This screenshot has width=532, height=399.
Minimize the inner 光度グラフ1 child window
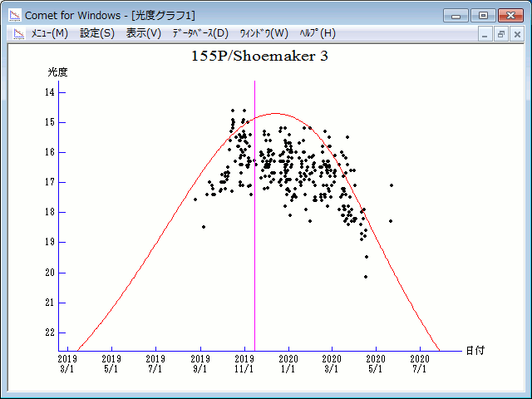486,34
